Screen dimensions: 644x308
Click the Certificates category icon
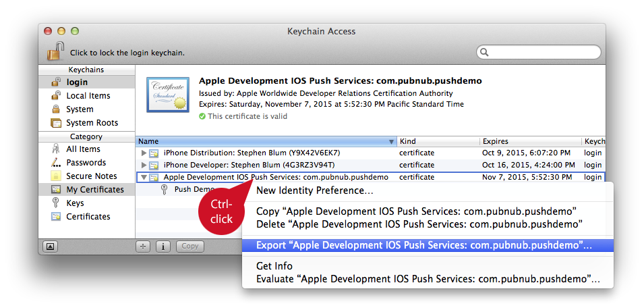pos(56,217)
